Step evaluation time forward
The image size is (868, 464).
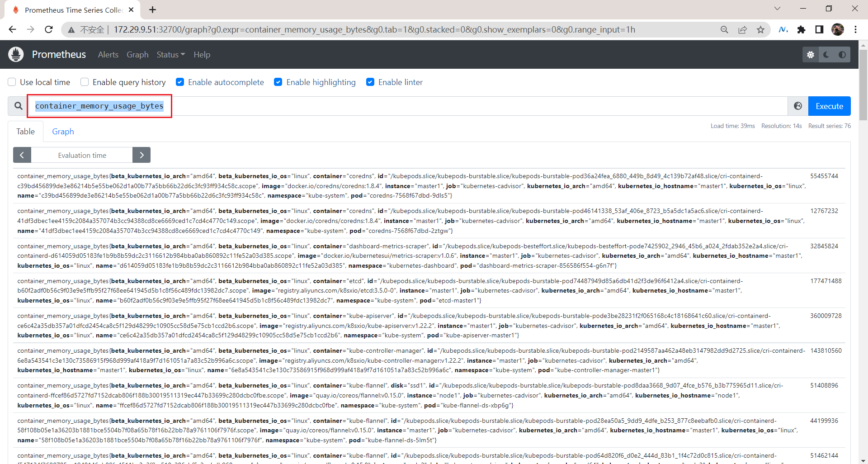(x=142, y=155)
